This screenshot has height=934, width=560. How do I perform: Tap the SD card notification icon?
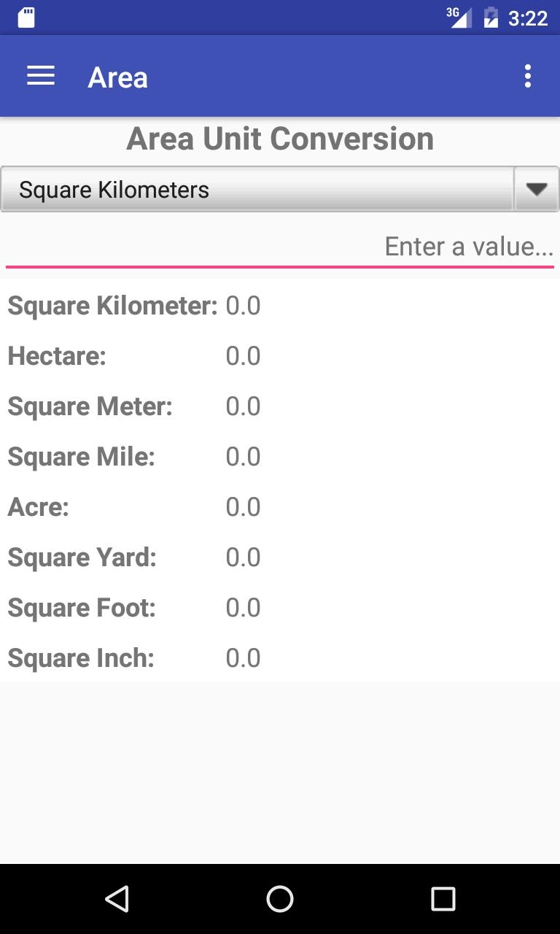[26, 18]
